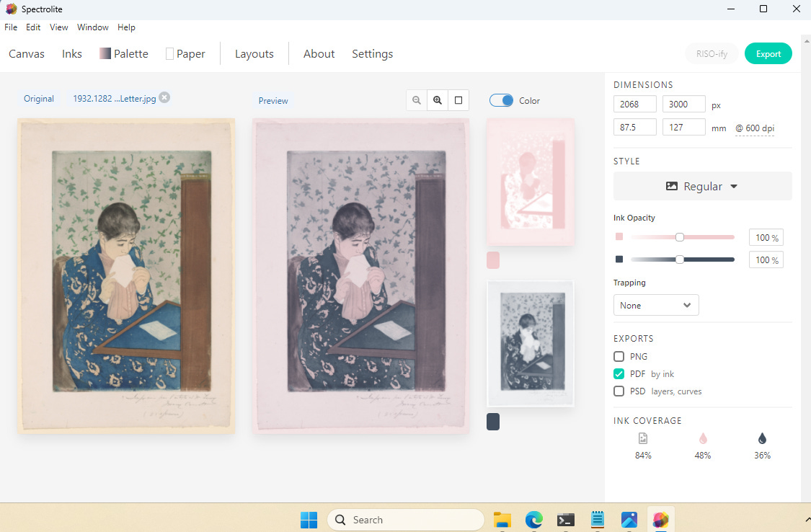Select the pink ink layer thumbnail

(x=530, y=182)
